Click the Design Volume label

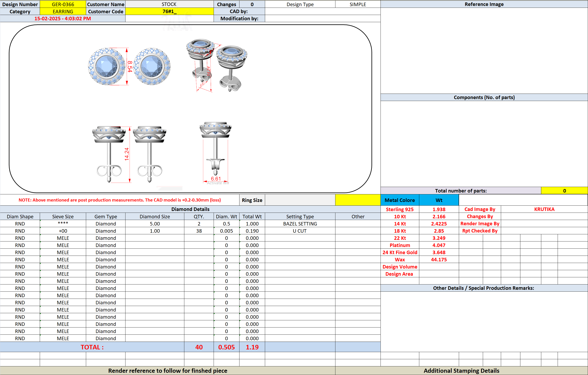click(400, 267)
